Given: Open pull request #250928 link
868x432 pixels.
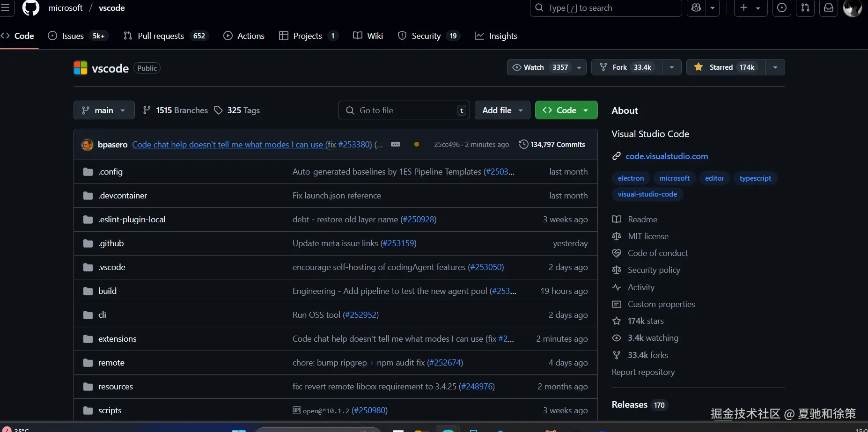Looking at the screenshot, I should coord(418,220).
